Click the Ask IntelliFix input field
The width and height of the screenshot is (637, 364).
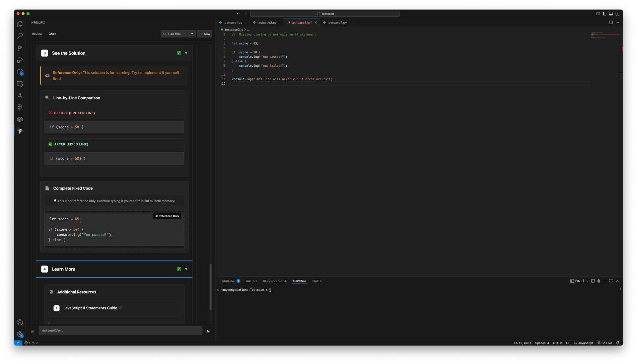click(x=120, y=330)
